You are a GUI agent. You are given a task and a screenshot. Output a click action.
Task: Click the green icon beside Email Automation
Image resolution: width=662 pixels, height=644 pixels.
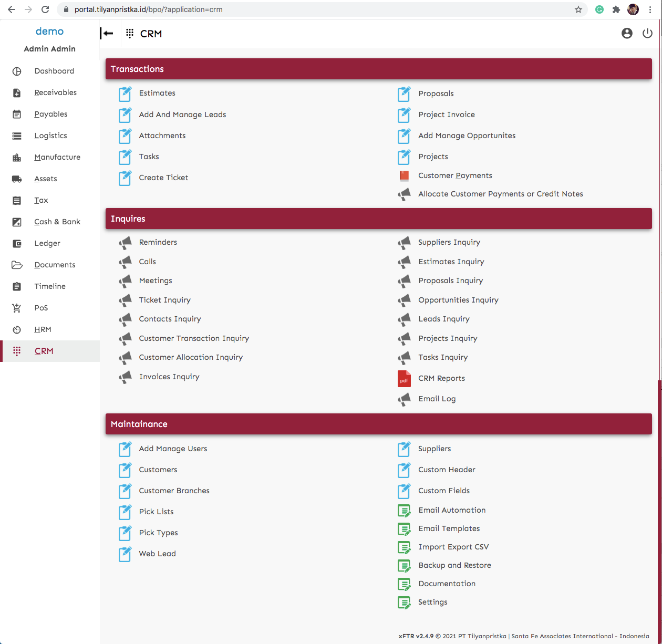[x=404, y=511]
